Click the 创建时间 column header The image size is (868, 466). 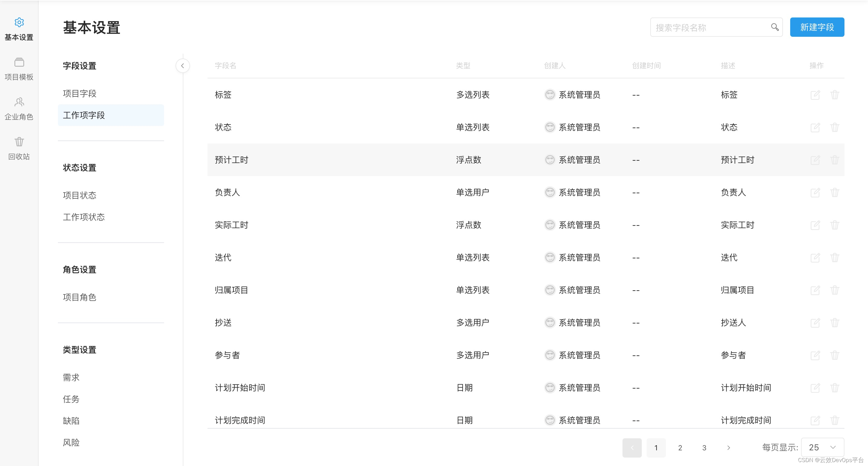[x=646, y=66]
